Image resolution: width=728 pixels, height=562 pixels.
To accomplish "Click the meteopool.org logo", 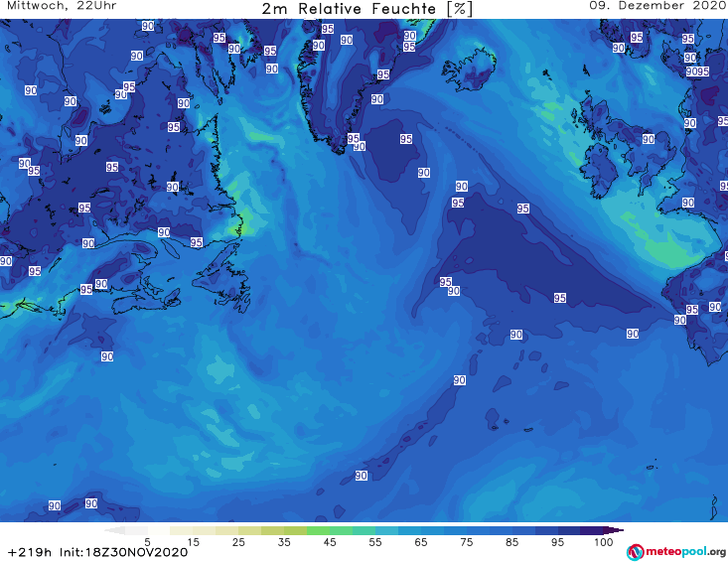I will (676, 552).
